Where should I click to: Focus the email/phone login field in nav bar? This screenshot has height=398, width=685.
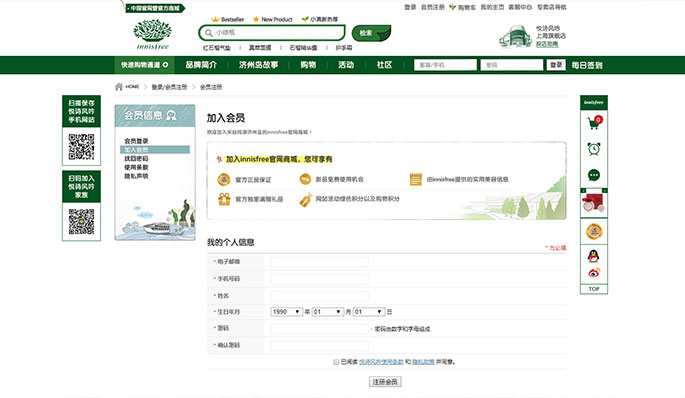coord(445,65)
